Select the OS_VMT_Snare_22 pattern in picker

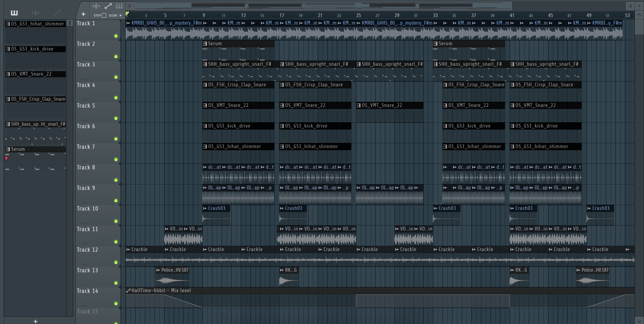pos(36,74)
